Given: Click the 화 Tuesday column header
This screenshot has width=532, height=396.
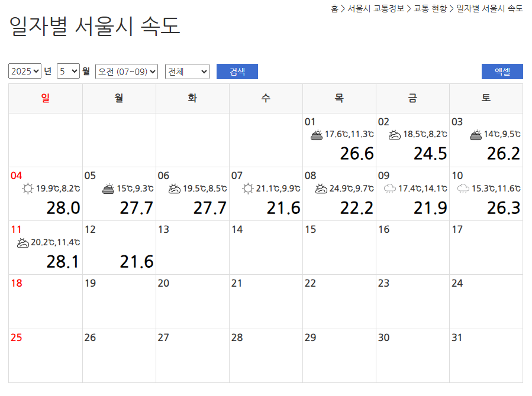Looking at the screenshot, I should tap(192, 98).
